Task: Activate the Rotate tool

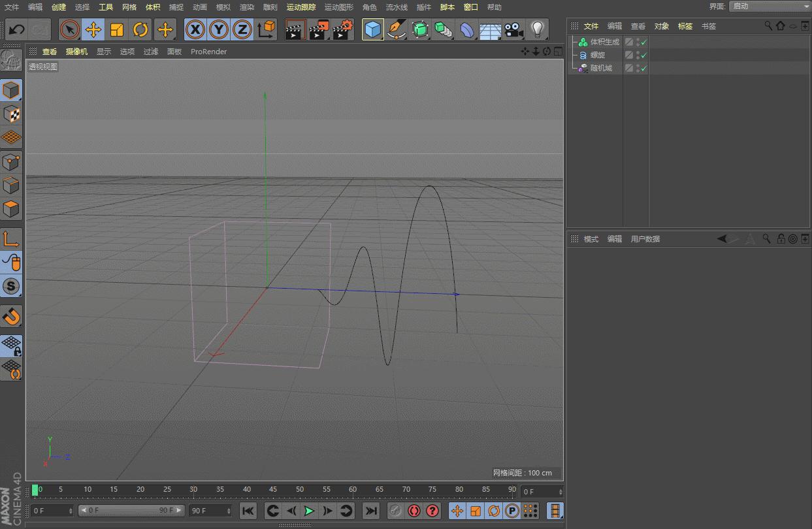Action: (140, 30)
